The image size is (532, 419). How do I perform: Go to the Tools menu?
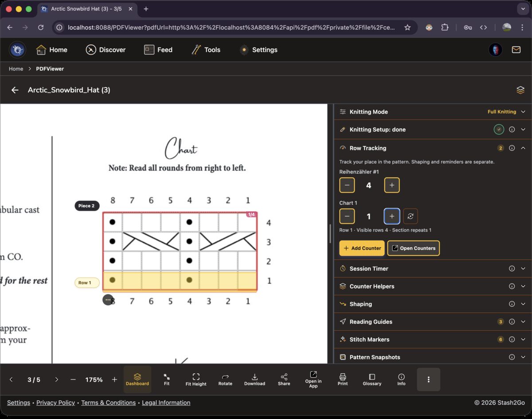206,50
